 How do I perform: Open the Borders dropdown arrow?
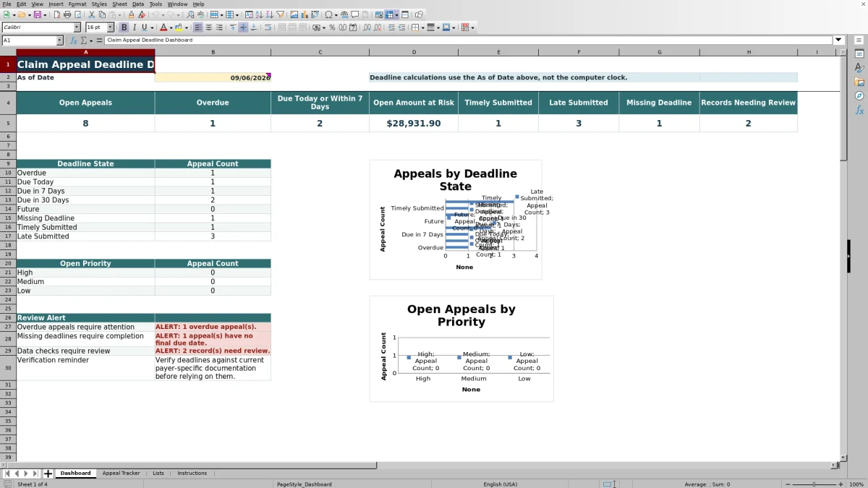point(422,27)
